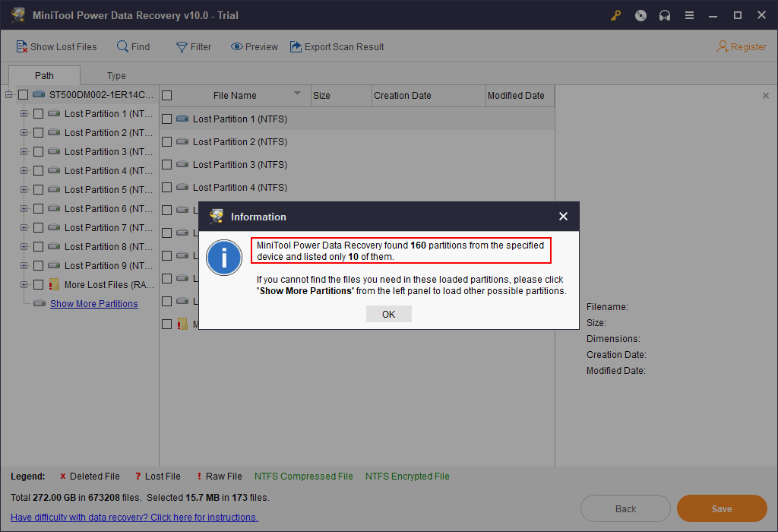The width and height of the screenshot is (778, 532).
Task: Tick More Lost Files checkbox in tree
Action: coord(38,285)
